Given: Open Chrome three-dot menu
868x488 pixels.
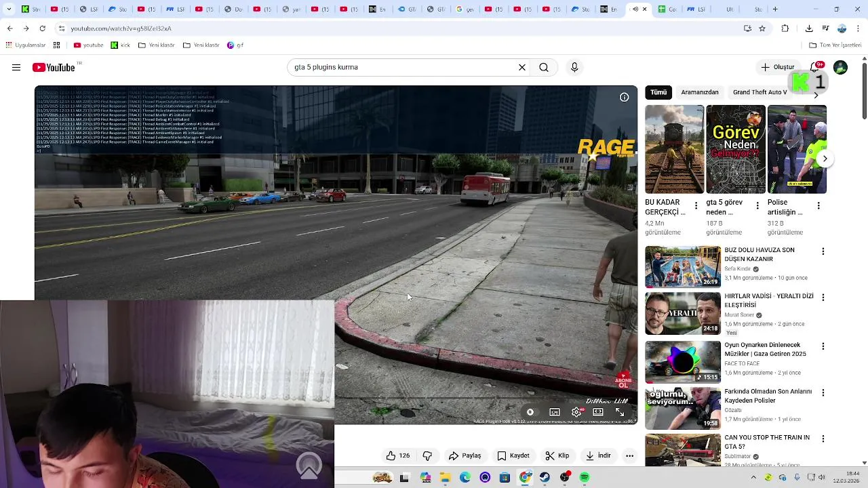Looking at the screenshot, I should [859, 28].
